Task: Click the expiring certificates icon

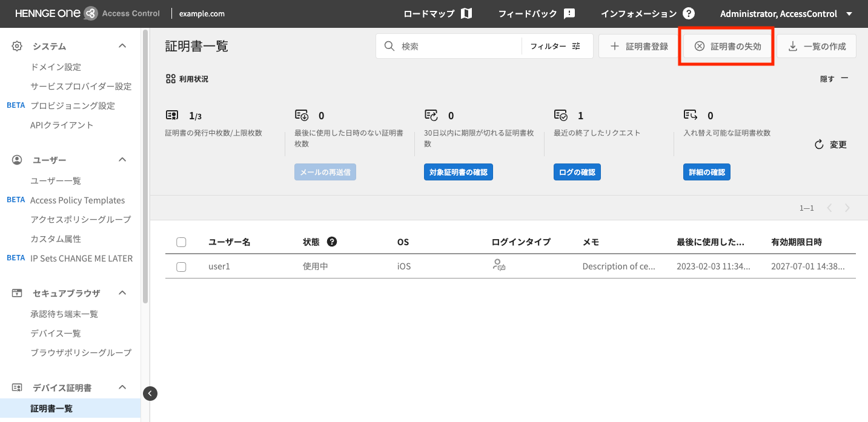Action: point(431,115)
